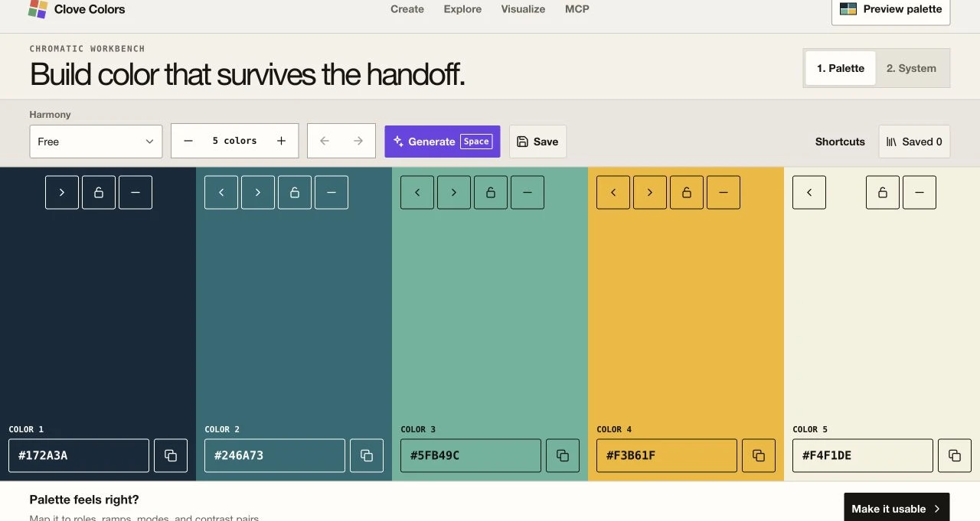Generate a new palette
Screen dimensions: 980x521
click(x=443, y=142)
